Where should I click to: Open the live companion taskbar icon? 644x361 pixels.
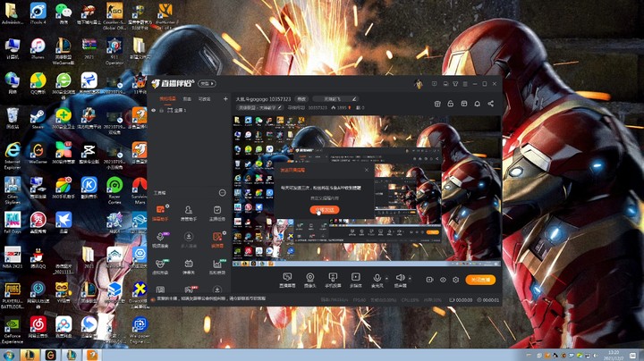point(92,355)
